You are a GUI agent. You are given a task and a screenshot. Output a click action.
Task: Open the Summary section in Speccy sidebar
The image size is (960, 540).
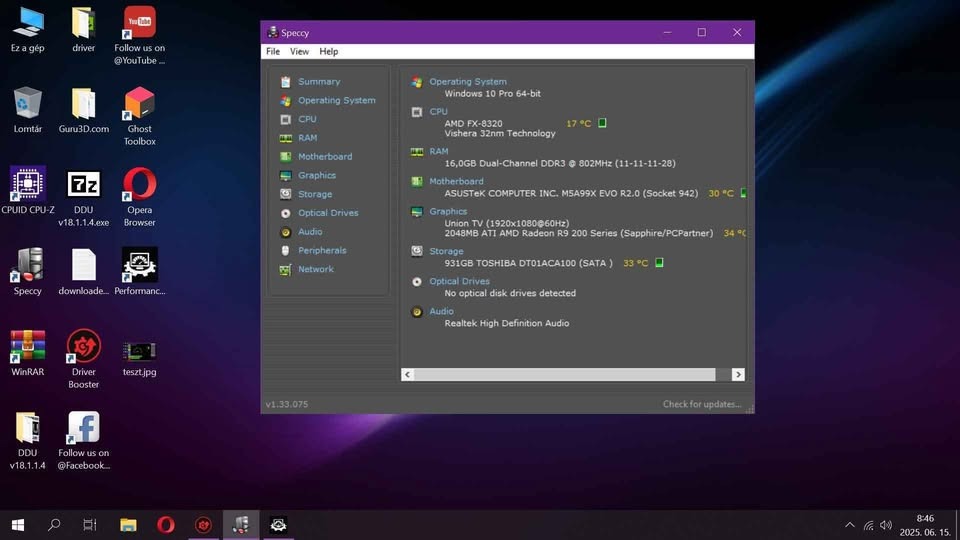pyautogui.click(x=318, y=81)
